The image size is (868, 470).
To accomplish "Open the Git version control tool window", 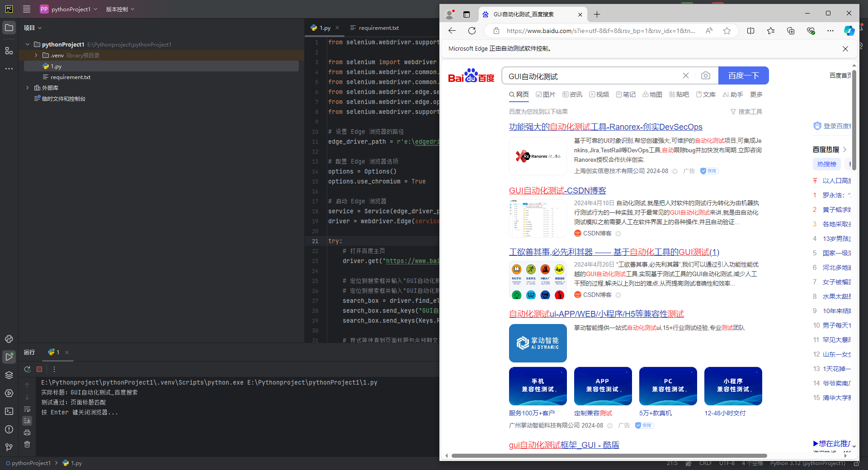I will coord(9,447).
